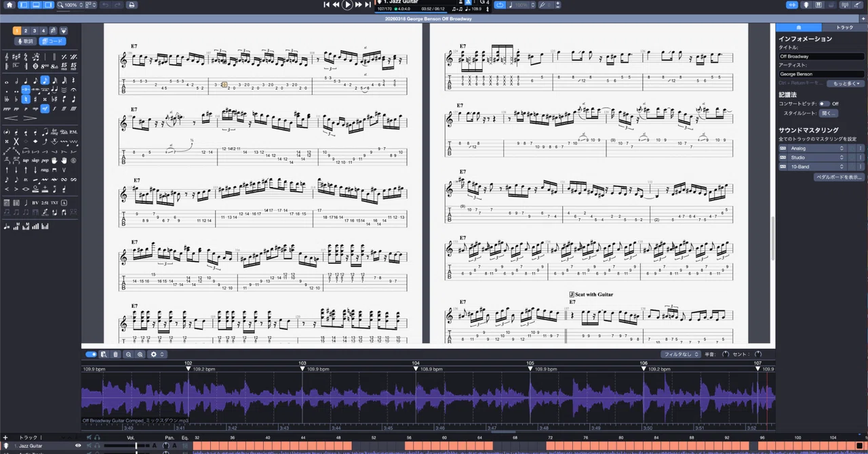Toggle the loop playback button
The height and width of the screenshot is (454, 868).
(500, 5)
